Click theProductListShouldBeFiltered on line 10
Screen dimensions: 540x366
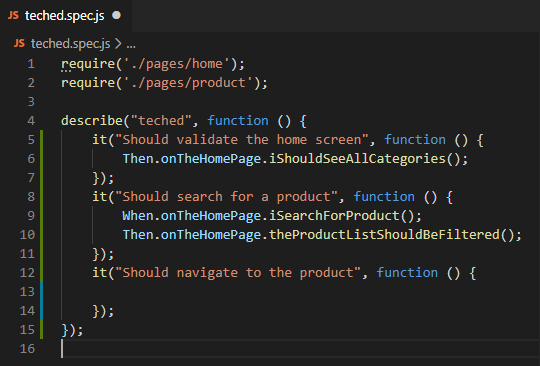click(x=384, y=235)
